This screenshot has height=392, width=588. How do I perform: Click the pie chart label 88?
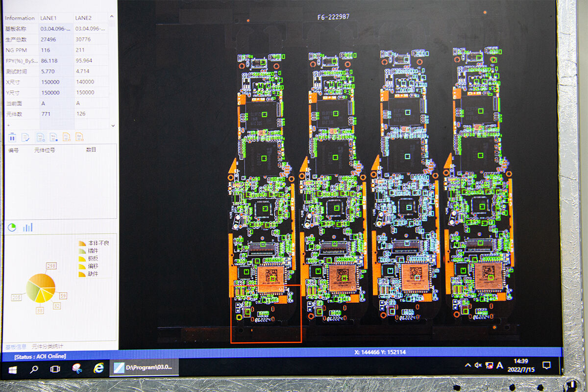(40, 310)
